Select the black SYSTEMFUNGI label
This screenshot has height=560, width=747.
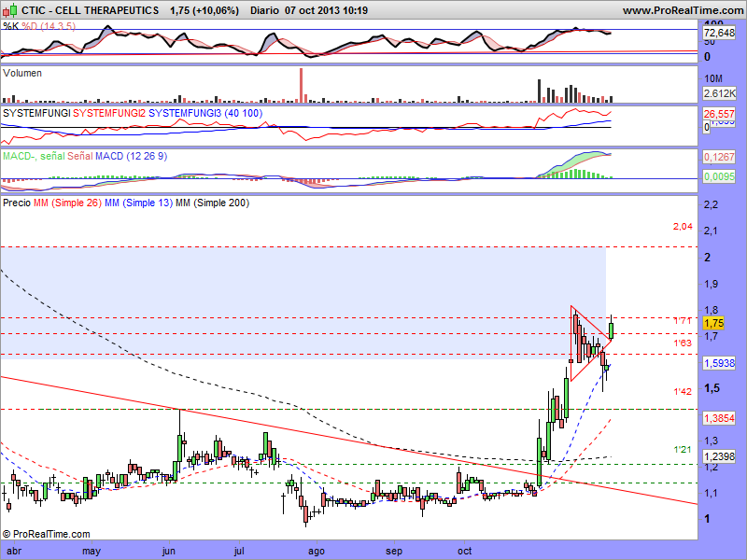coord(36,113)
